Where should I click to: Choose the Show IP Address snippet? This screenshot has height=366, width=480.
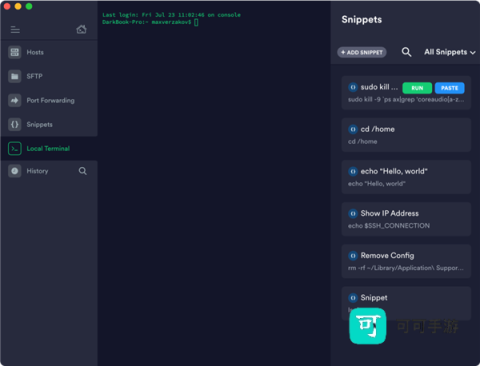(x=406, y=219)
